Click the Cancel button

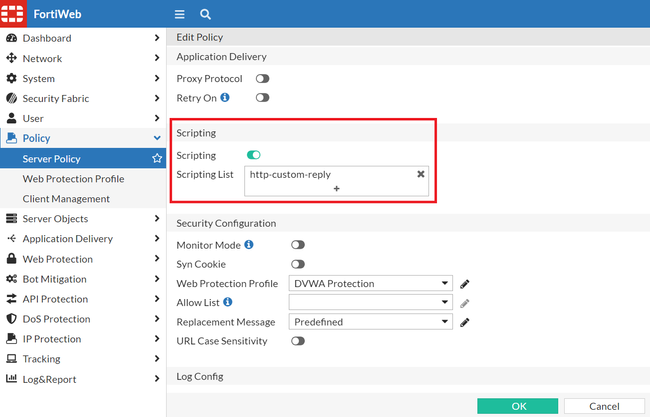click(x=604, y=406)
